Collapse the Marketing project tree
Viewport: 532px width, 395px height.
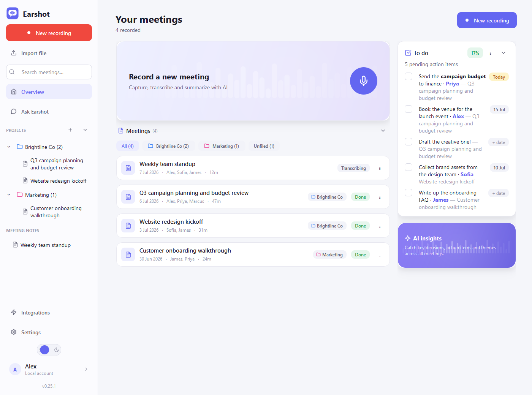point(9,195)
